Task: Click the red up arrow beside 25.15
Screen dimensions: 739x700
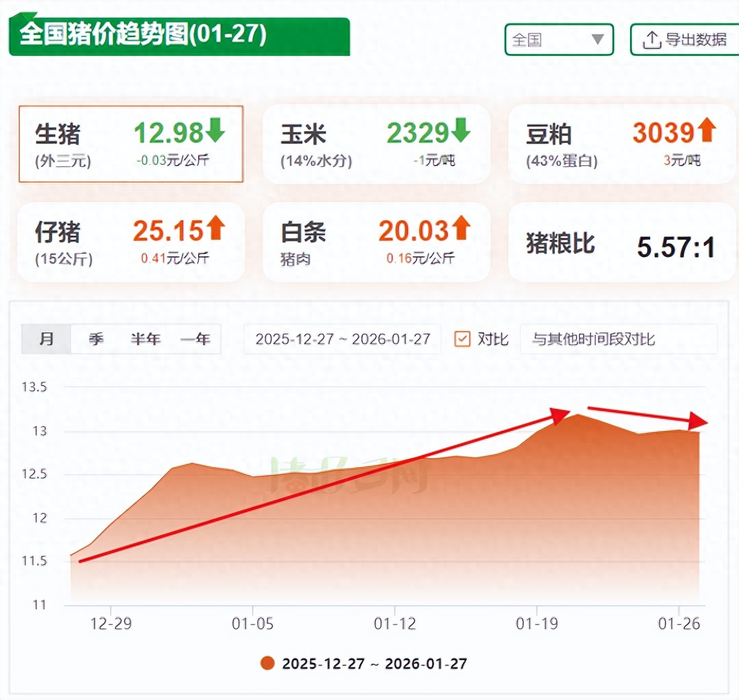Action: click(215, 228)
